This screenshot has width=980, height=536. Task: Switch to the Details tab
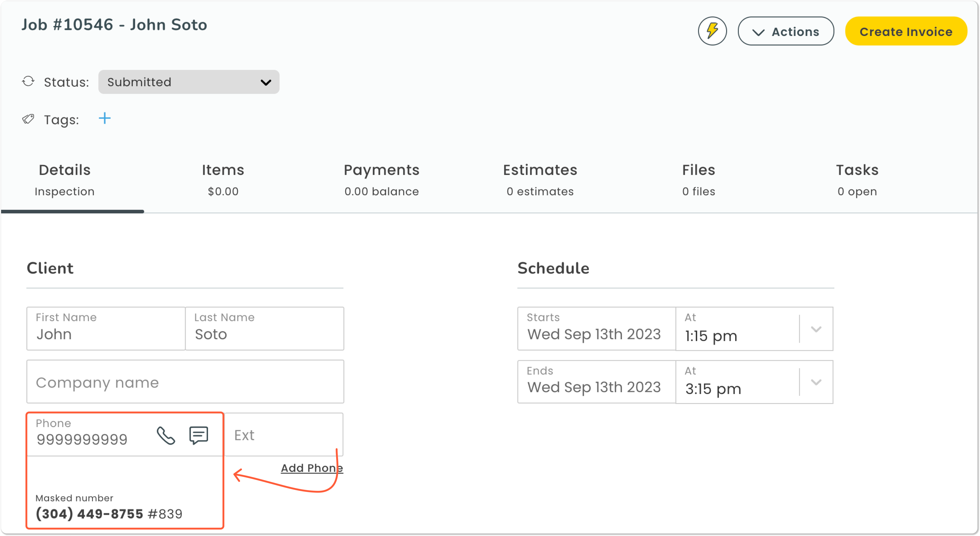(65, 180)
